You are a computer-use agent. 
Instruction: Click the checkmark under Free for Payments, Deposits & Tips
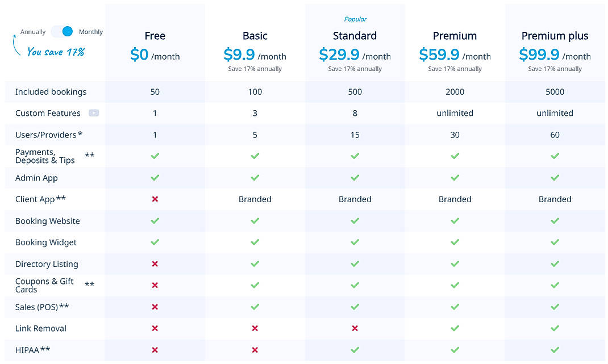pyautogui.click(x=155, y=156)
